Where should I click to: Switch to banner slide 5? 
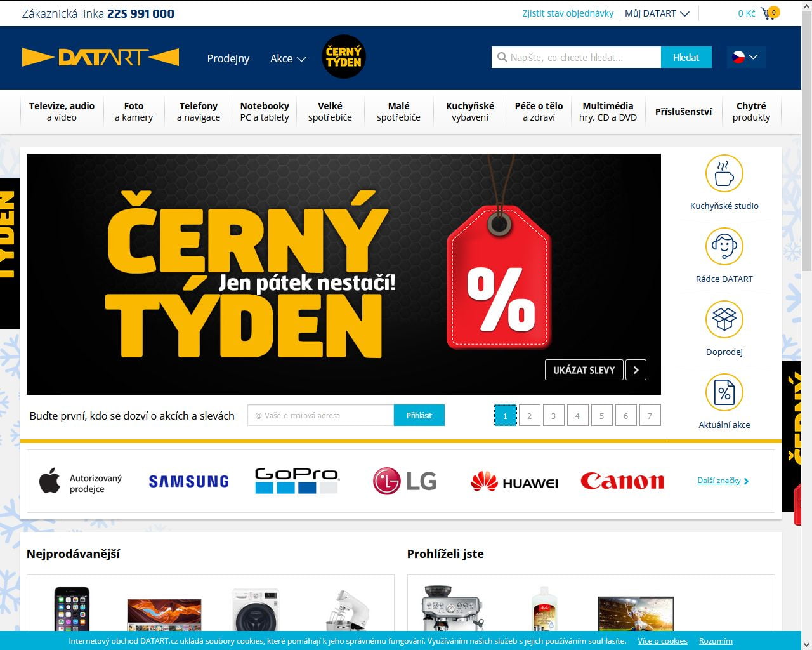point(601,416)
